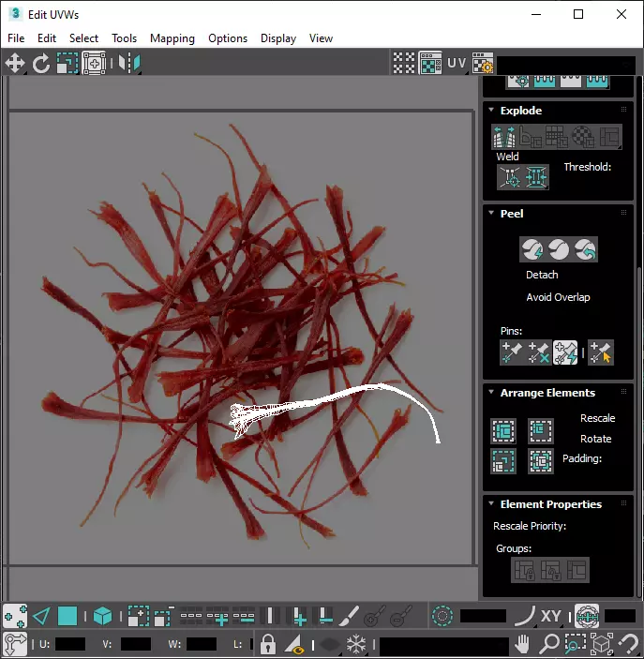Click the Target Weld icon
The image size is (644, 659).
pos(510,177)
